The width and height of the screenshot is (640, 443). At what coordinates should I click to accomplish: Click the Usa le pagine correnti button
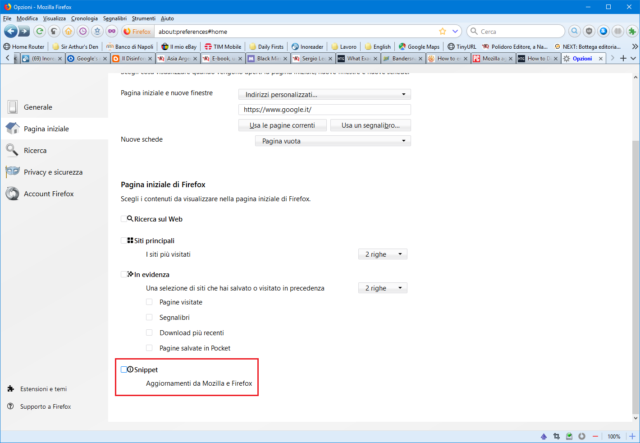[283, 125]
